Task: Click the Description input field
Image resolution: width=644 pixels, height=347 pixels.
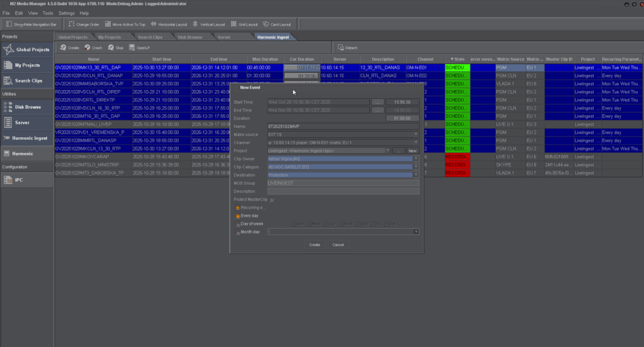Action: (343, 191)
